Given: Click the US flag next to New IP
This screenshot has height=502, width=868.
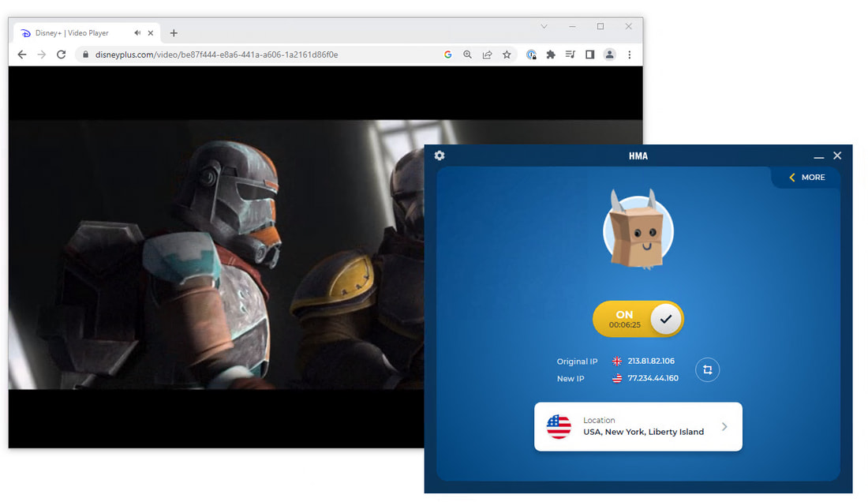Looking at the screenshot, I should tap(617, 379).
